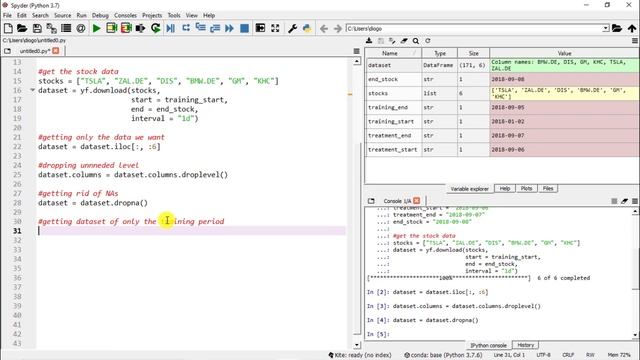This screenshot has height=360, width=640.
Task: Switch to the Help pane tab
Action: tap(504, 189)
